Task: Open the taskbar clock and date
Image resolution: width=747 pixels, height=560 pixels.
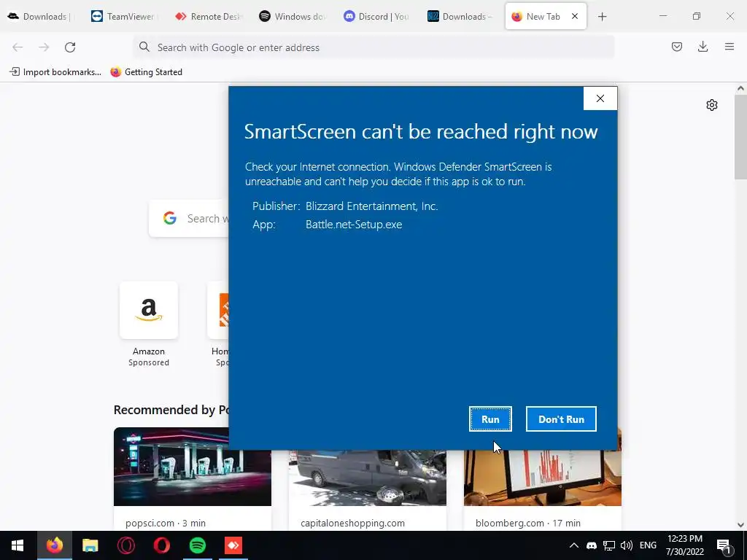Action: tap(684, 545)
